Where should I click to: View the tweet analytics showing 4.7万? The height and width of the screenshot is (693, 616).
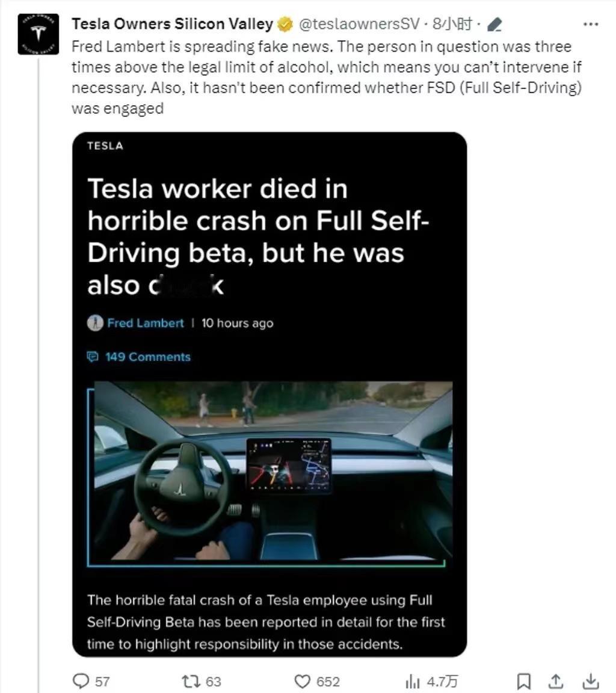[431, 681]
